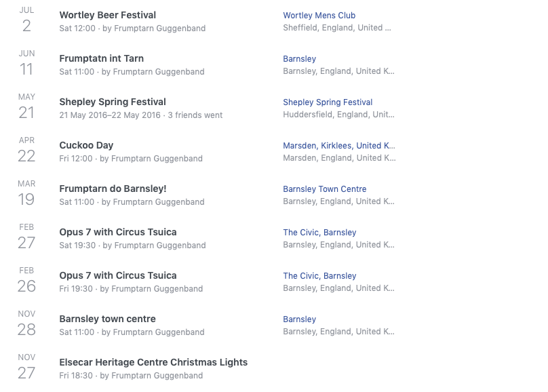Select Barnsley venue for Nov 28 event
548x392 pixels.
(x=300, y=319)
